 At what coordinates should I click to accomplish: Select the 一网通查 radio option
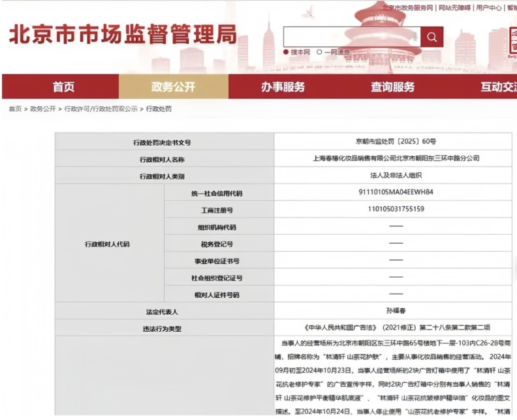(x=319, y=52)
